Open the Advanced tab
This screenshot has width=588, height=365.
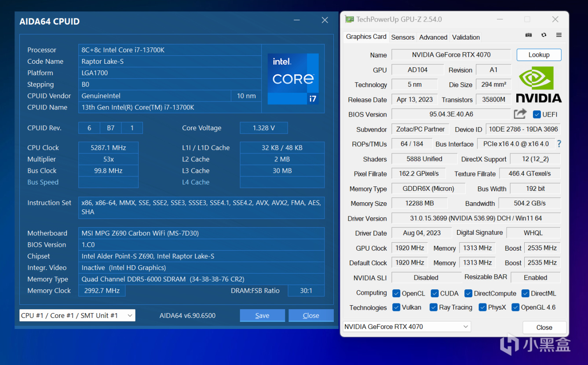433,37
